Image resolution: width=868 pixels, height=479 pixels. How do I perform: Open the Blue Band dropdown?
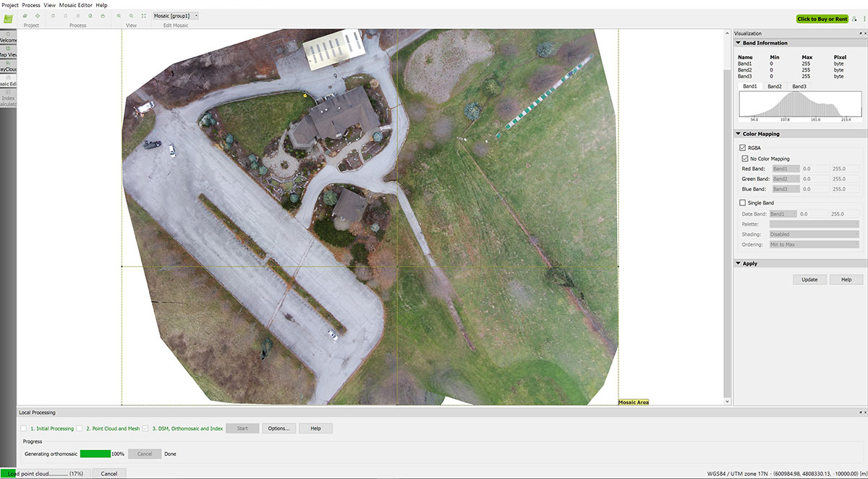786,189
